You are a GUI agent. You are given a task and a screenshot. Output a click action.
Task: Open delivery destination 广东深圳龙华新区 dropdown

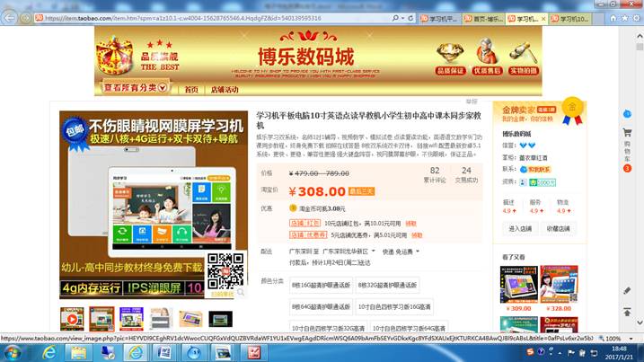[x=347, y=252]
